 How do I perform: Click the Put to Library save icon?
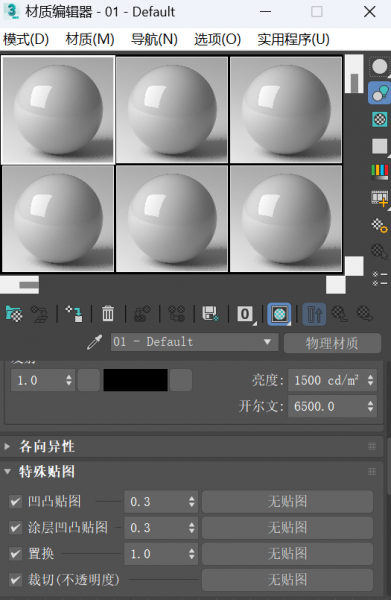[x=210, y=314]
